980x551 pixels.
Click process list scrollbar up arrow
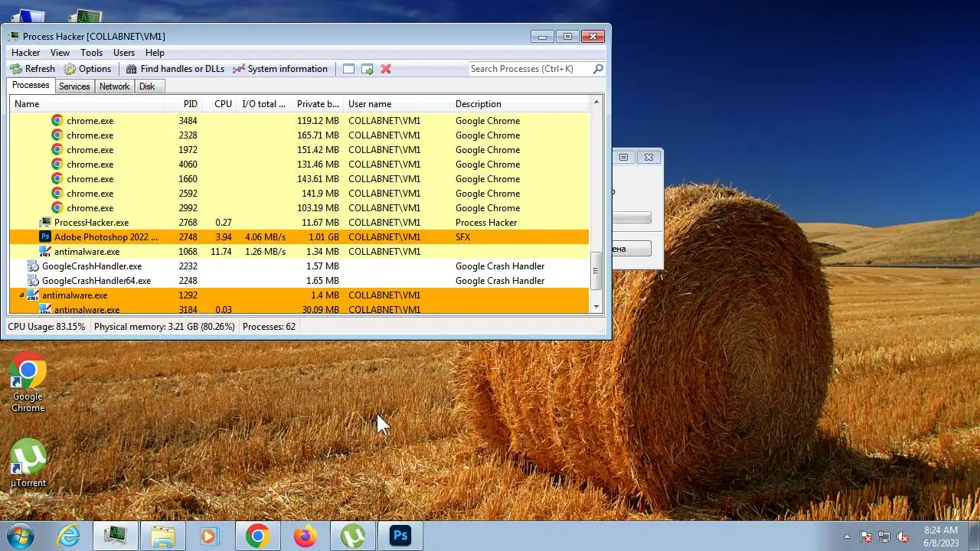[x=596, y=103]
